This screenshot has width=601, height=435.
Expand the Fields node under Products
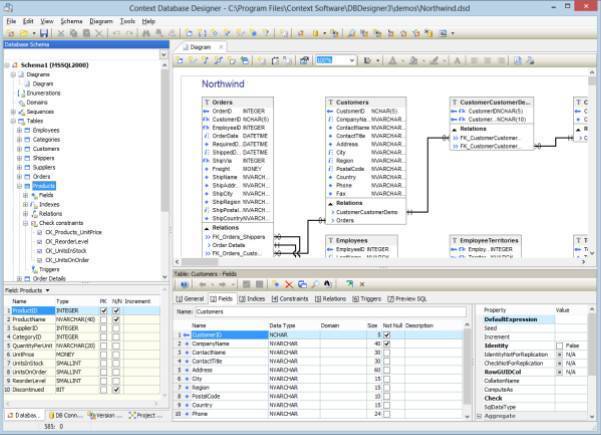(x=25, y=195)
